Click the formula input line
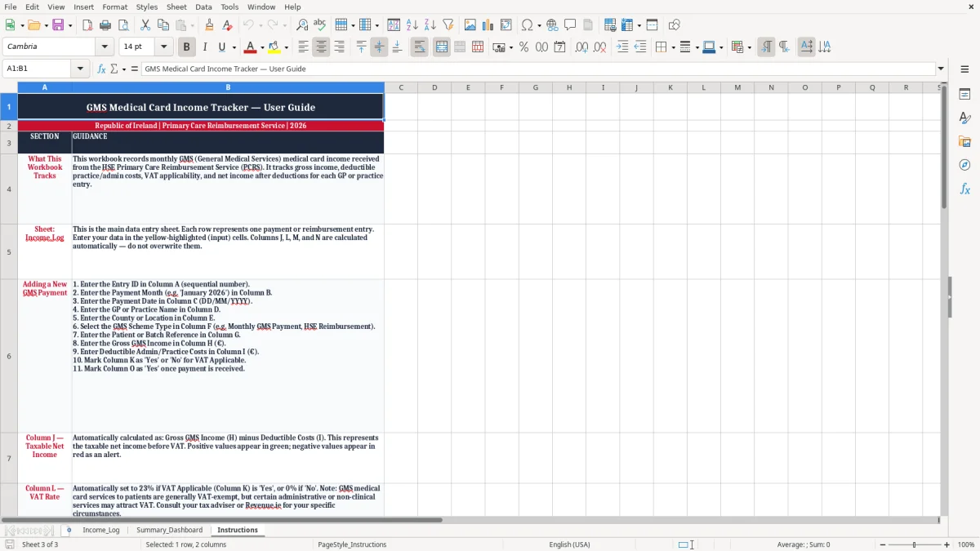 [538, 69]
